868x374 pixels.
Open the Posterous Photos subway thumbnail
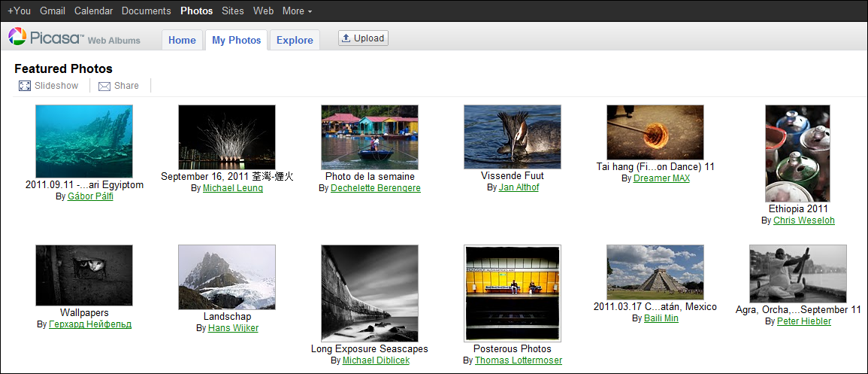pyautogui.click(x=513, y=293)
